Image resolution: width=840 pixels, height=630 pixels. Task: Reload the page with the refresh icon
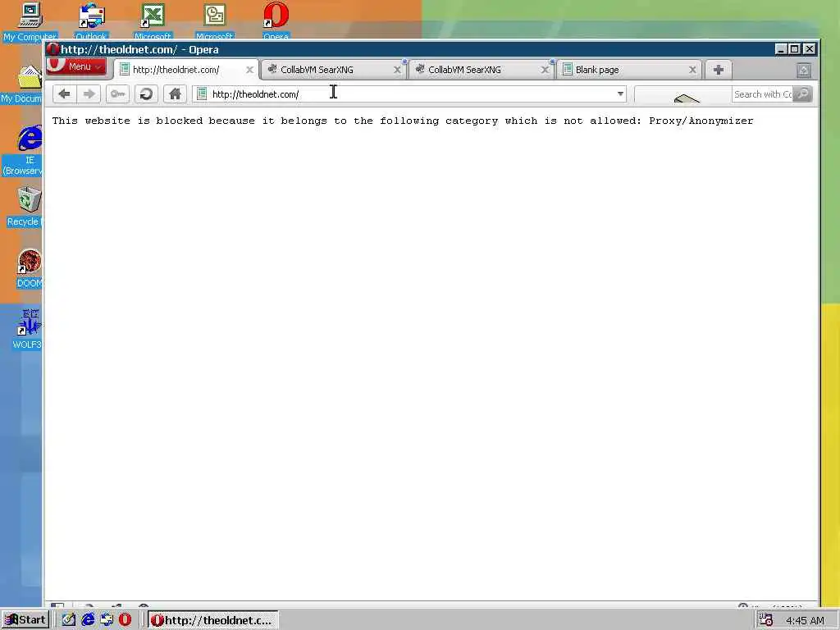click(146, 94)
